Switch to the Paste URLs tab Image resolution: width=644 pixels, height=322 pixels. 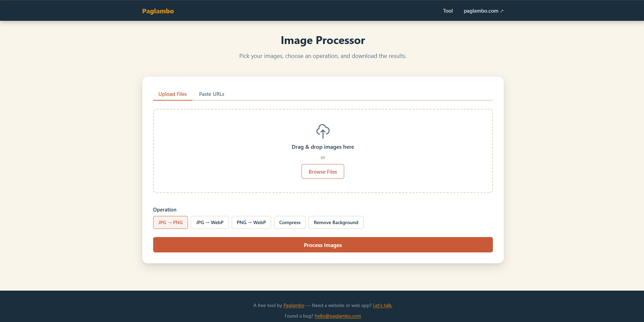pyautogui.click(x=211, y=94)
